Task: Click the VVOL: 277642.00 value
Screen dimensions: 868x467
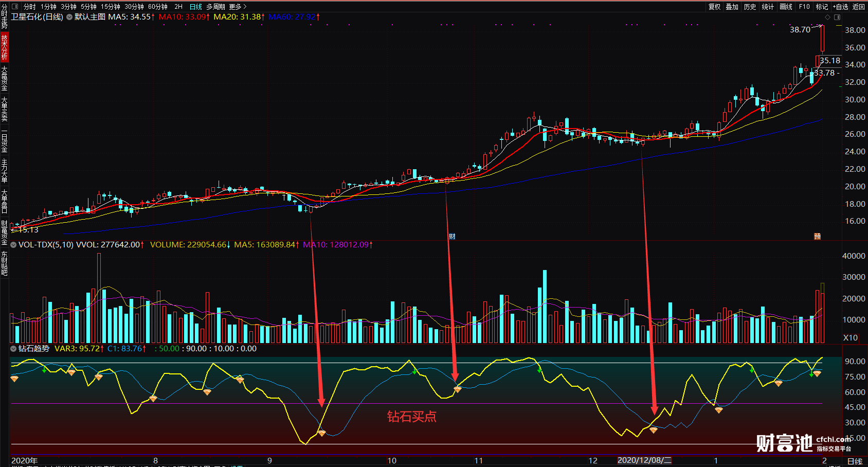Action: [x=110, y=245]
